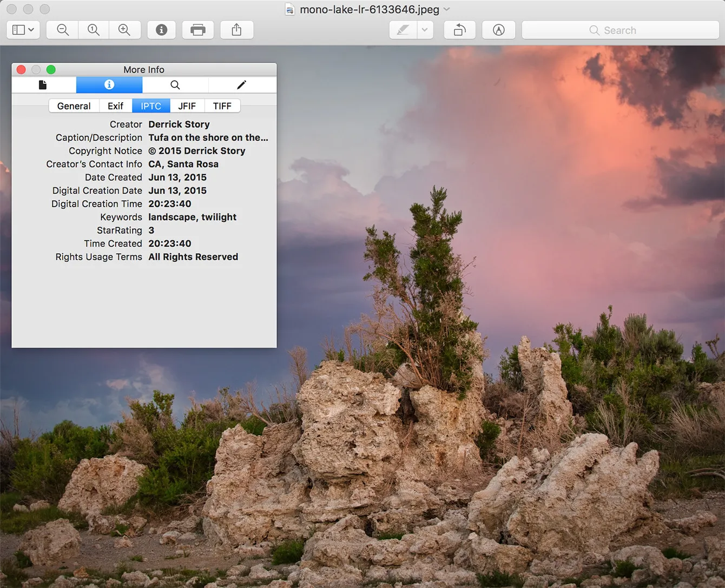This screenshot has height=588, width=725.
Task: Expand the sidebar view options dropdown
Action: point(23,30)
